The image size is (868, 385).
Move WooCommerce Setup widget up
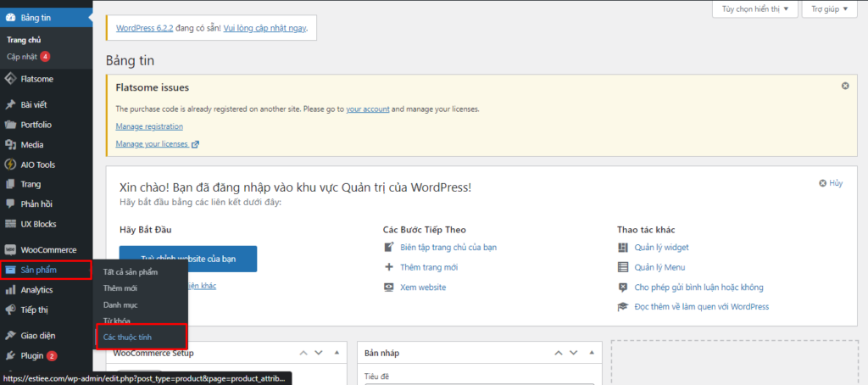click(x=303, y=353)
